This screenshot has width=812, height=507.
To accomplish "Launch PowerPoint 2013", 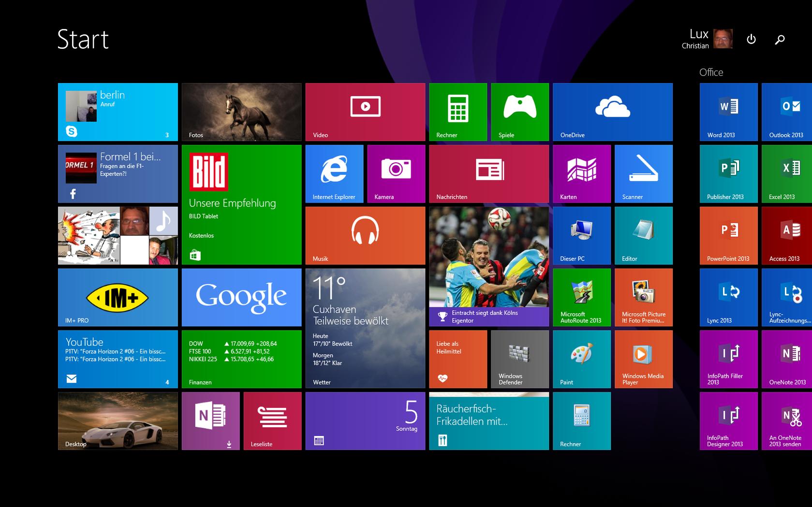I will (x=729, y=236).
